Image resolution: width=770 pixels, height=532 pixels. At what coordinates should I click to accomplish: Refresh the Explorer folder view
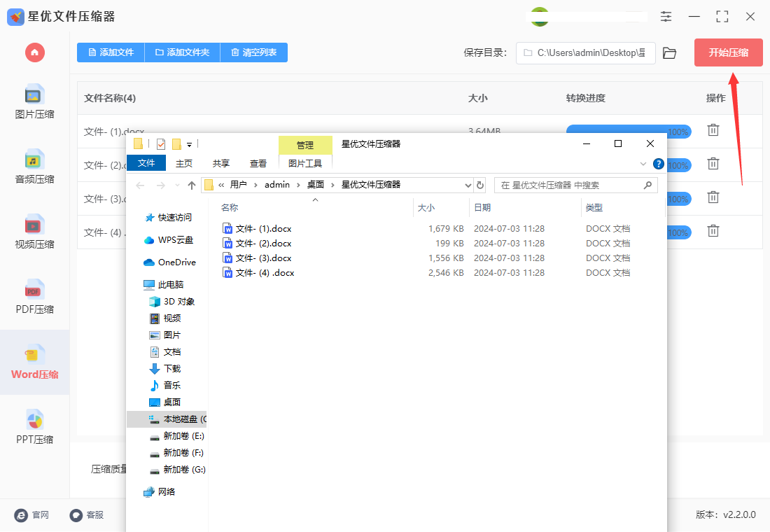click(480, 185)
